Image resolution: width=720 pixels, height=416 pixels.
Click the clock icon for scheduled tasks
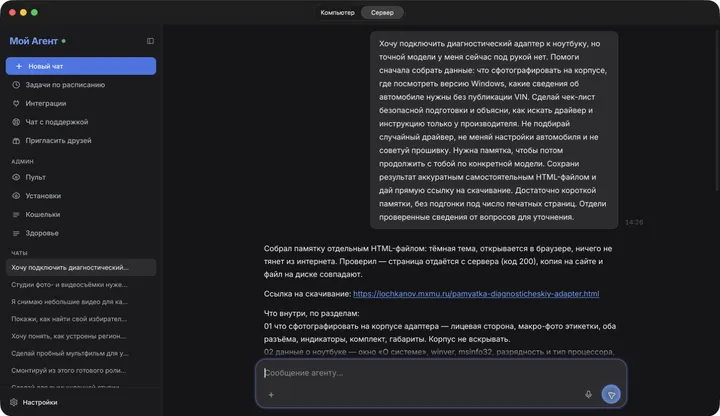point(16,85)
